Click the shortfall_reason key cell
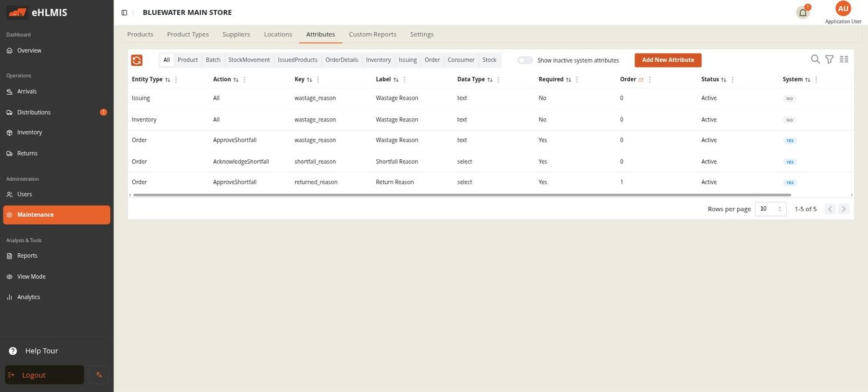Viewport: 868px width, 392px height. click(315, 162)
